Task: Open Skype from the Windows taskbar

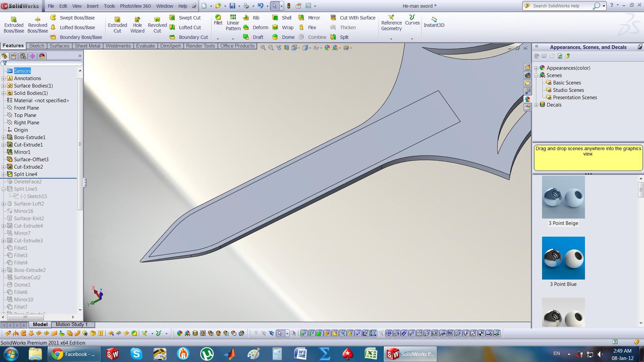Action: [136, 354]
